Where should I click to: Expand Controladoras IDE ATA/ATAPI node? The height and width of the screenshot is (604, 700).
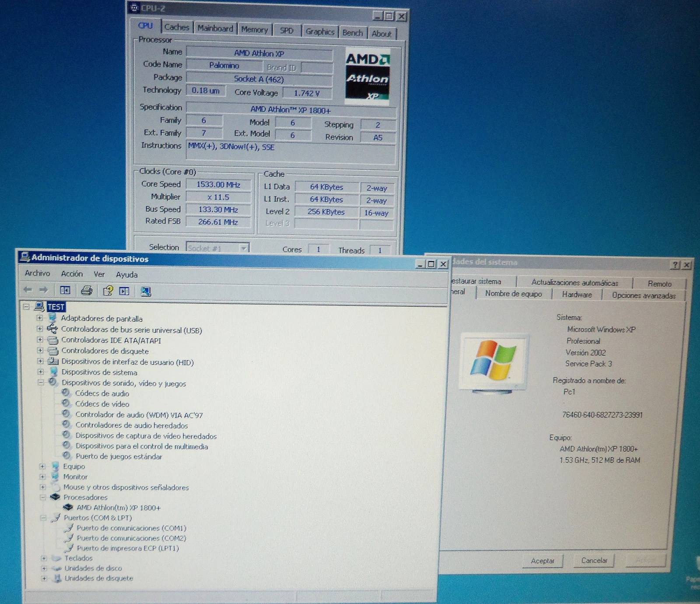click(x=40, y=340)
